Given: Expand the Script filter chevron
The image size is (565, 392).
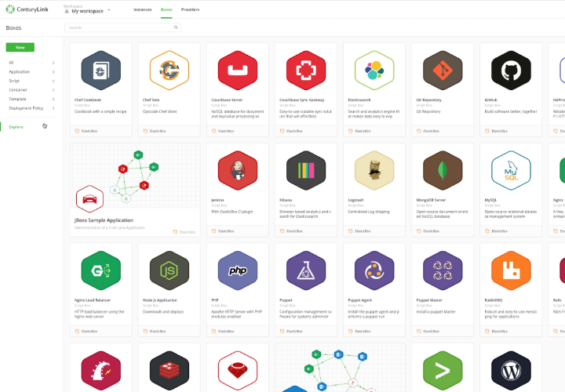Looking at the screenshot, I should 53,81.
